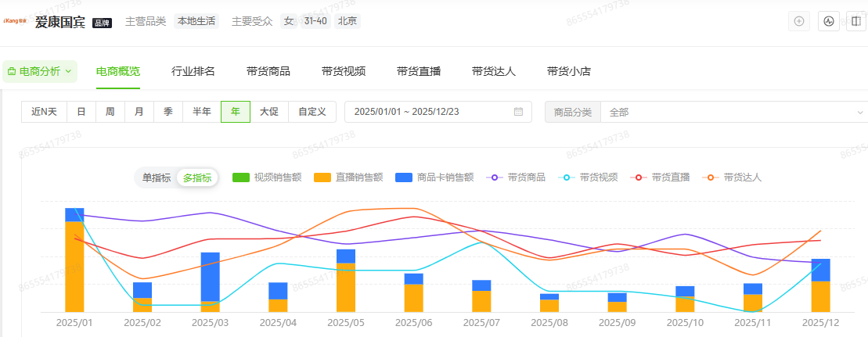Go to the 带货直播 tab

point(419,71)
